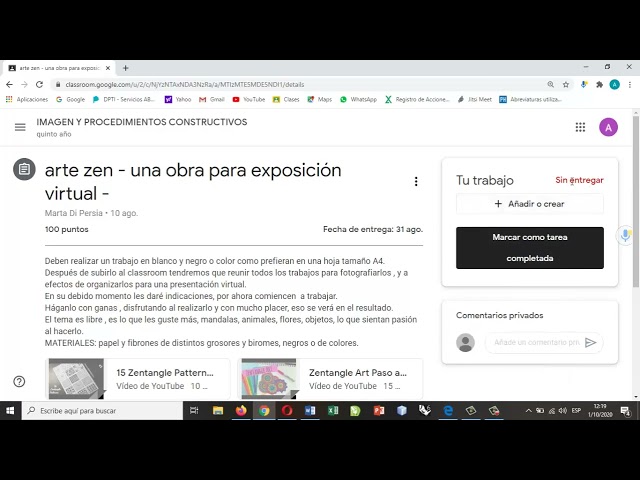The image size is (640, 480).
Task: Open the Classroom main hamburger menu
Action: (x=20, y=127)
